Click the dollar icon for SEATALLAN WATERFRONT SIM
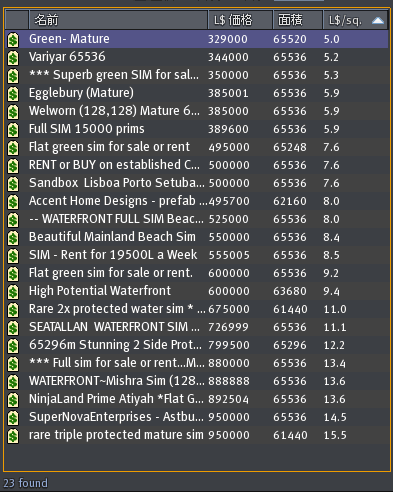This screenshot has width=393, height=492. 13,327
